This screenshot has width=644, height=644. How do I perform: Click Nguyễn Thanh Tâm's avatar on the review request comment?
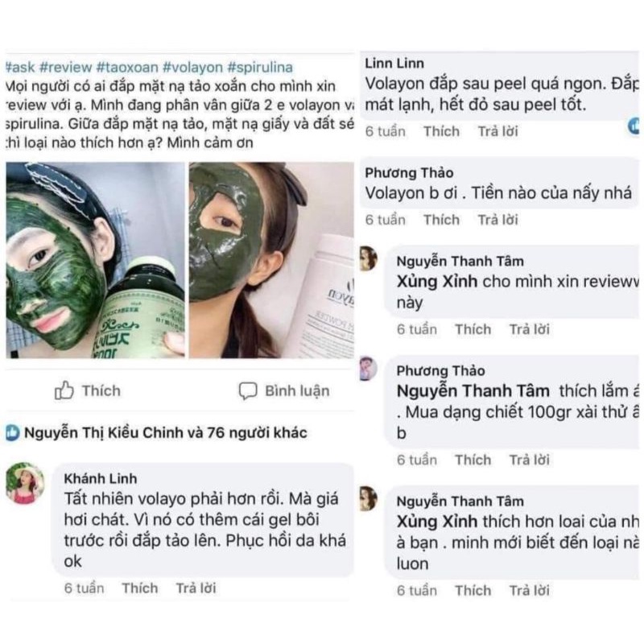[368, 258]
